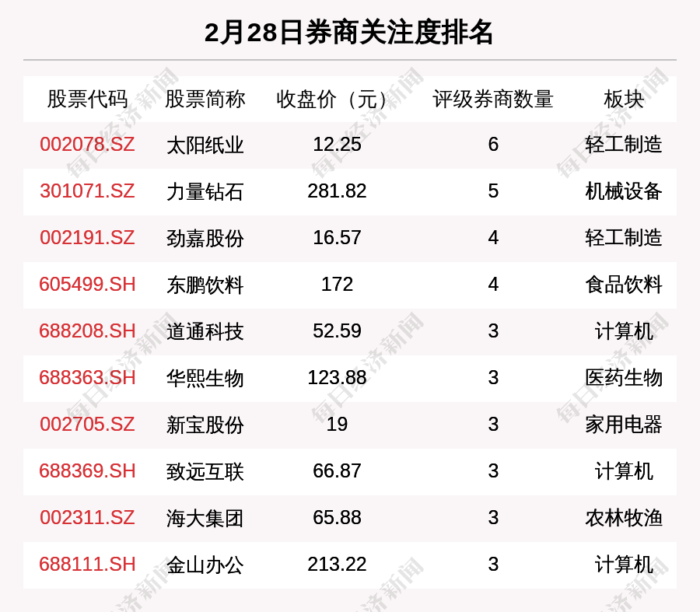Click broker count 4 in 东鹏饮料 row
Image resolution: width=700 pixels, height=612 pixels.
coord(493,285)
